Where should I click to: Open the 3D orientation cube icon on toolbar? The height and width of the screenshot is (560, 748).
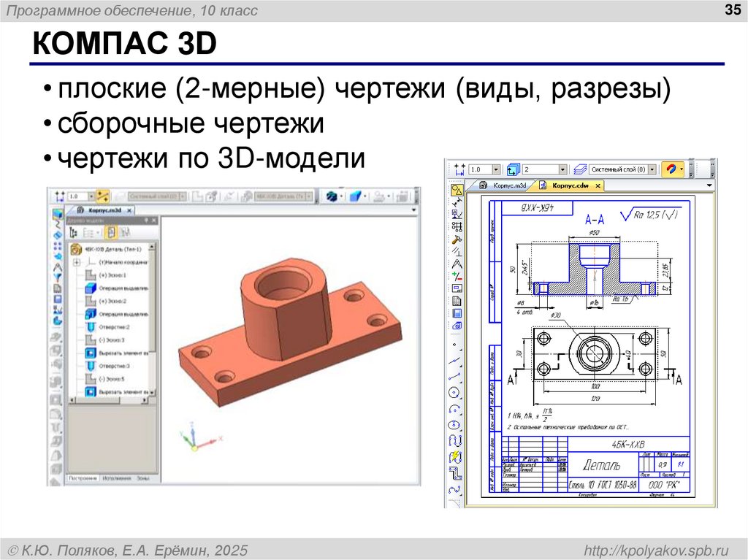pyautogui.click(x=331, y=196)
